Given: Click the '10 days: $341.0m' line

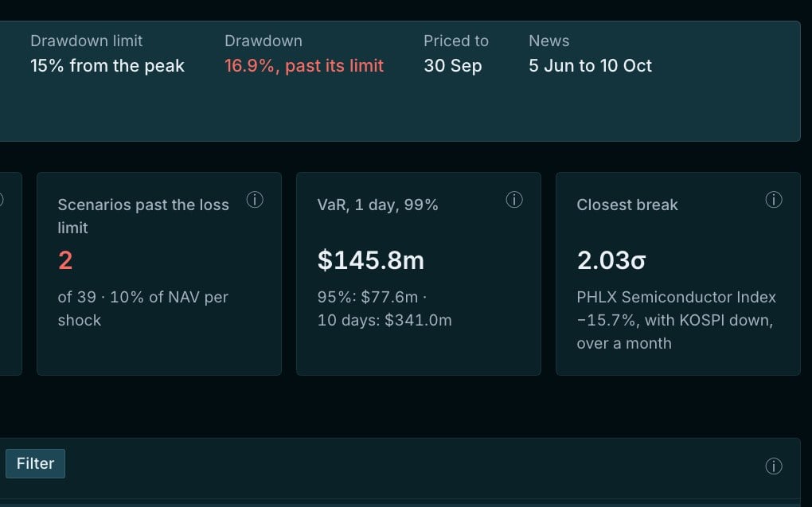Looking at the screenshot, I should point(385,320).
